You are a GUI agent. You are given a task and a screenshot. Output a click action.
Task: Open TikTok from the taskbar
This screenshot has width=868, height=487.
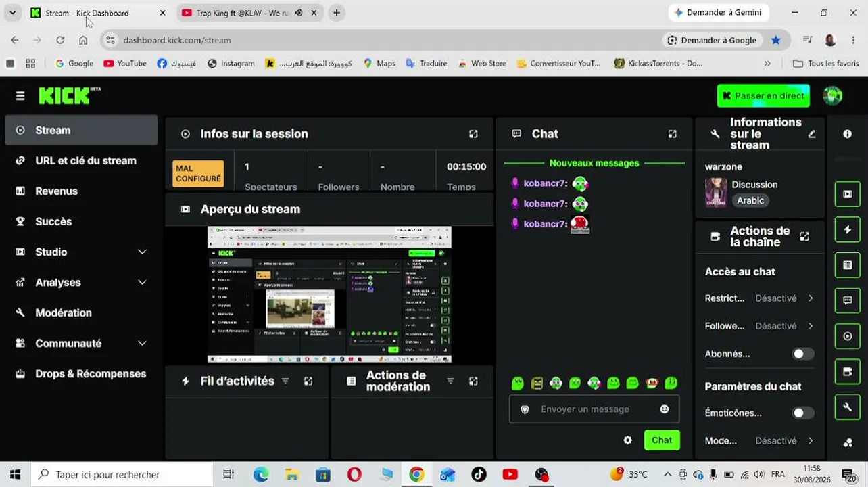pos(479,475)
